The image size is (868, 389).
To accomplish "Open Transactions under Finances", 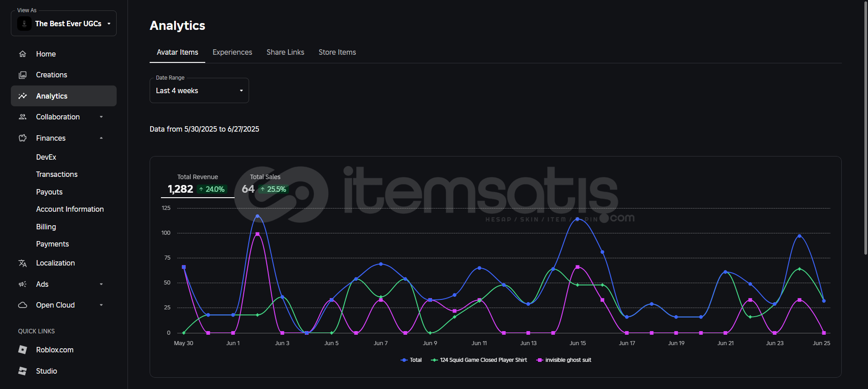I will pyautogui.click(x=57, y=174).
